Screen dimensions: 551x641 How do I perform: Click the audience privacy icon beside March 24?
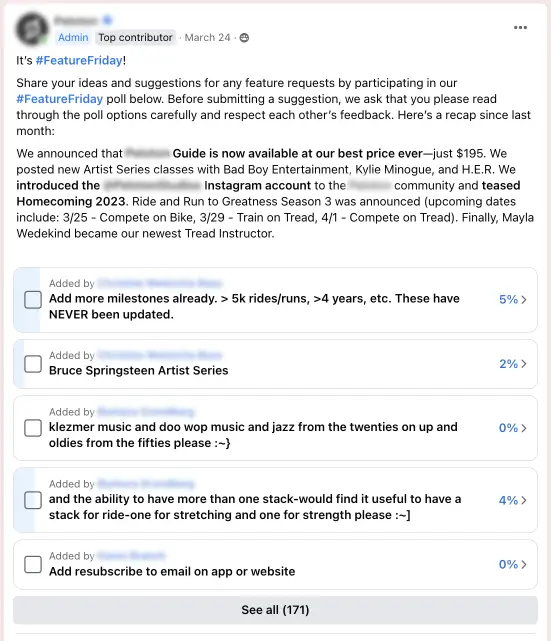(244, 38)
